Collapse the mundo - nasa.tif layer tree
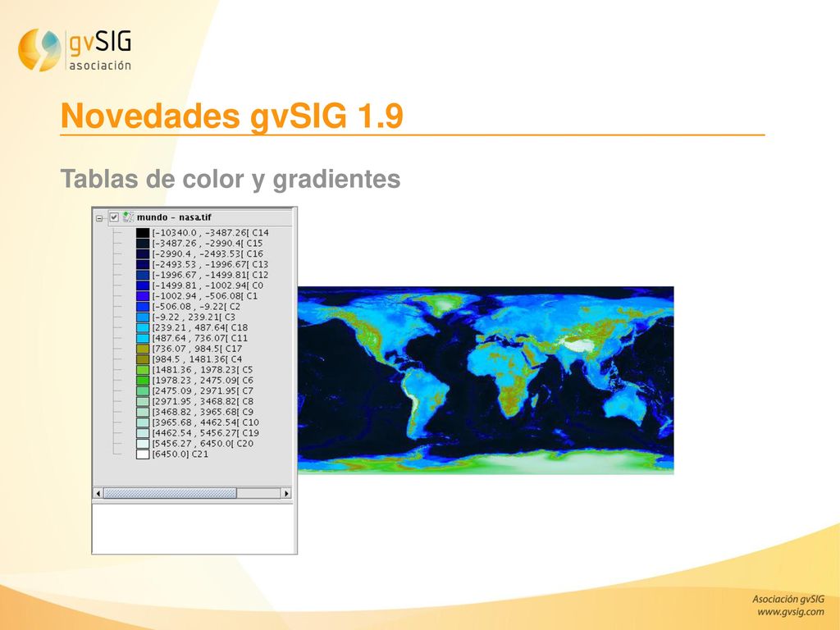Image resolution: width=840 pixels, height=630 pixels. [99, 218]
